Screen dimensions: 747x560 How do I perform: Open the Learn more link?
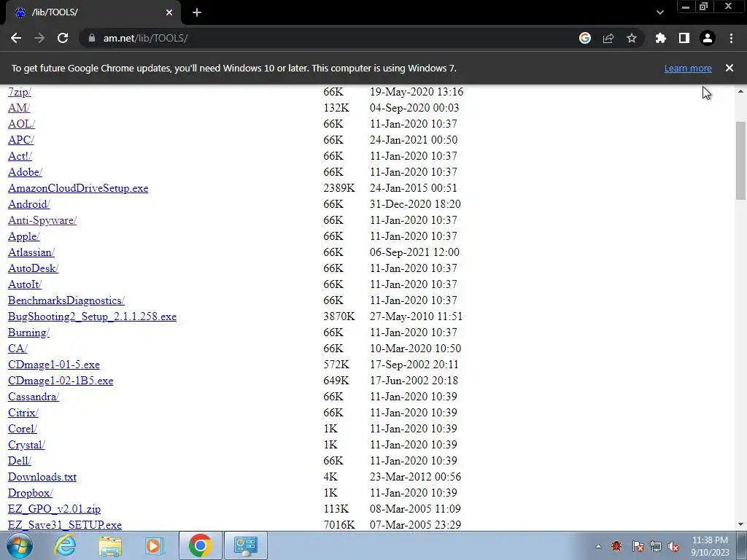(x=688, y=68)
